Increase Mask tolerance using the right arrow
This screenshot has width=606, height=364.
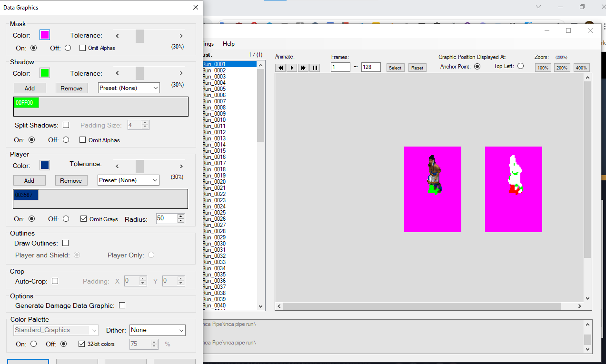pos(181,35)
